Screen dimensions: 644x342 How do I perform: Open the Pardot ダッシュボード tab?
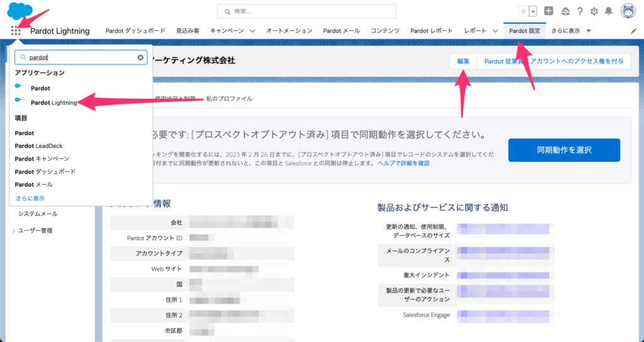tap(136, 31)
